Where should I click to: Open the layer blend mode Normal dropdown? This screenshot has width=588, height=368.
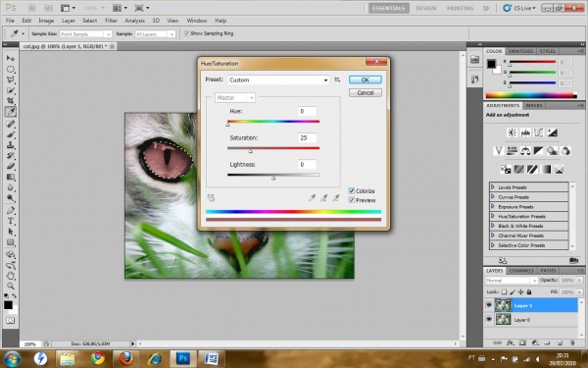(512, 281)
